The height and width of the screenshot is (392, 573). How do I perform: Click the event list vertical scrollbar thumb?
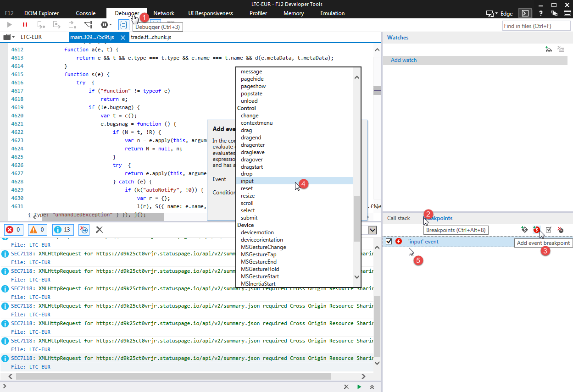click(x=357, y=219)
